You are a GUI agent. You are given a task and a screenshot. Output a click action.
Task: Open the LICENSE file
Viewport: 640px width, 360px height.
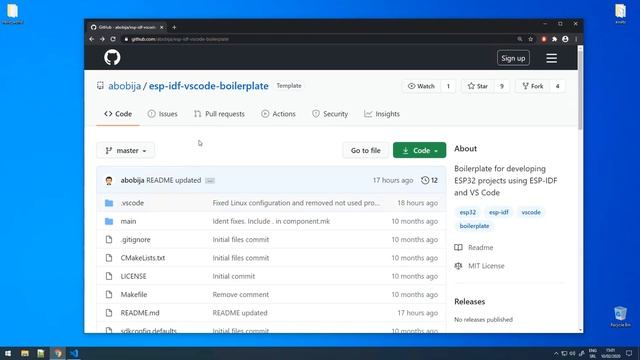pyautogui.click(x=133, y=276)
